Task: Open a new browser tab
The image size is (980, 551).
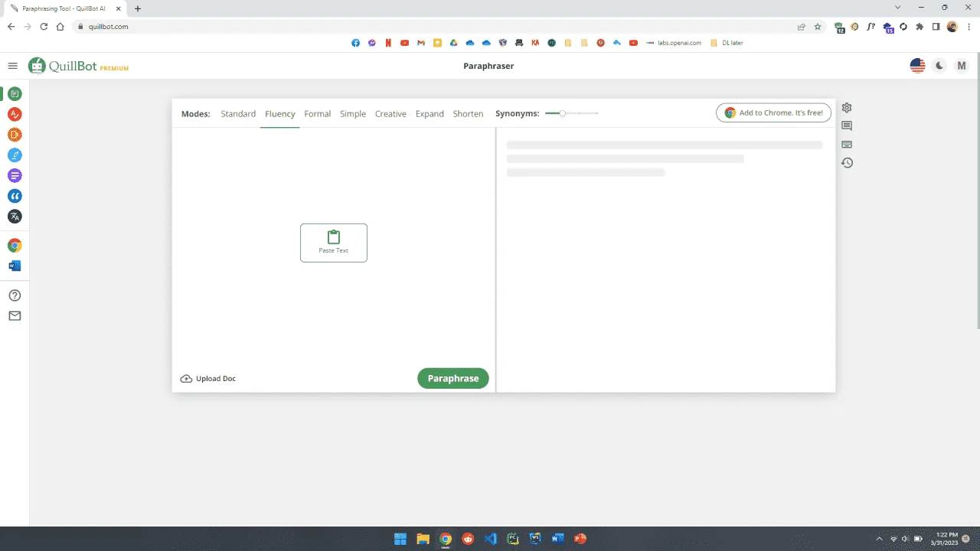Action: pyautogui.click(x=138, y=8)
